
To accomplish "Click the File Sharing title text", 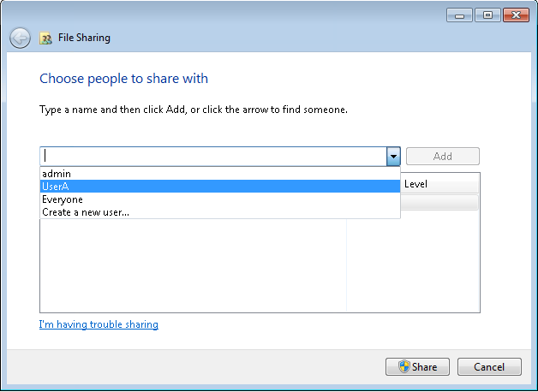I will (85, 38).
